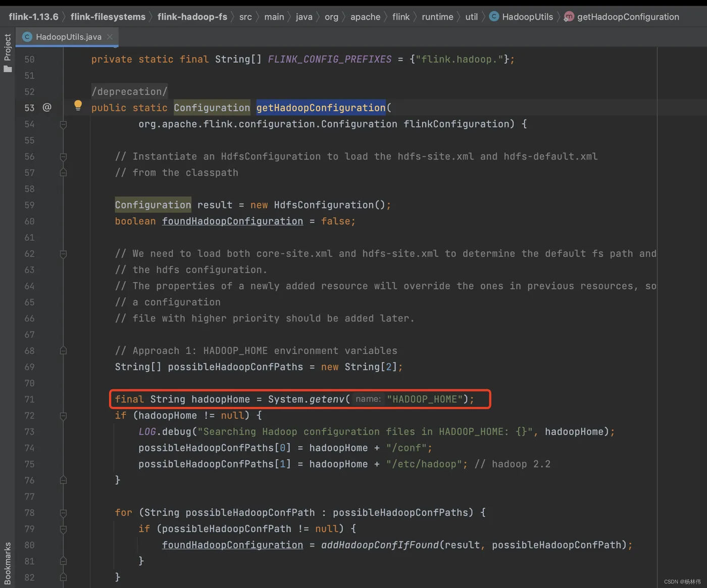
Task: Click FLINK_CONFIG_PREFIXES constant on line 50
Action: (x=329, y=59)
